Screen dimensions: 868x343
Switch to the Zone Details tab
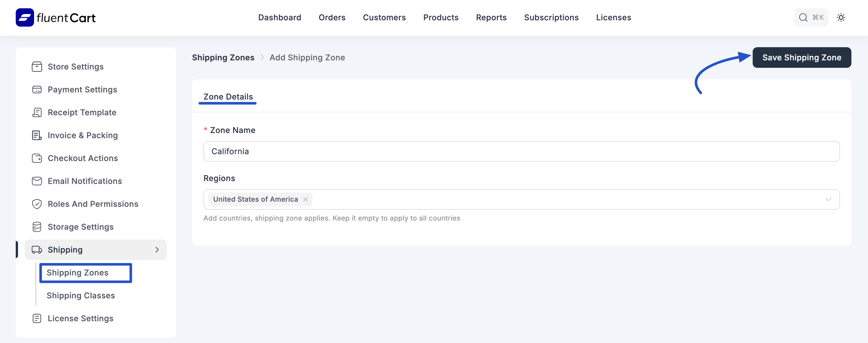pyautogui.click(x=228, y=97)
